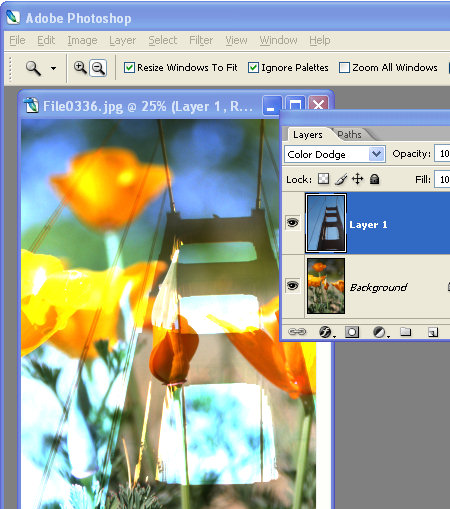Open the Zoom tool preset picker arrow

pos(53,68)
